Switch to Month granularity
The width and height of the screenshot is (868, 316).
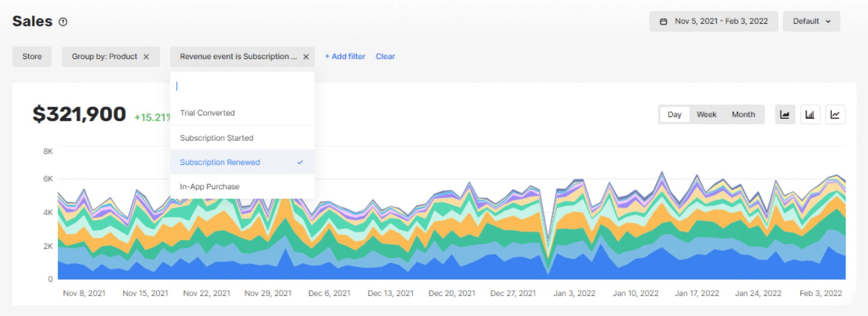(x=743, y=115)
